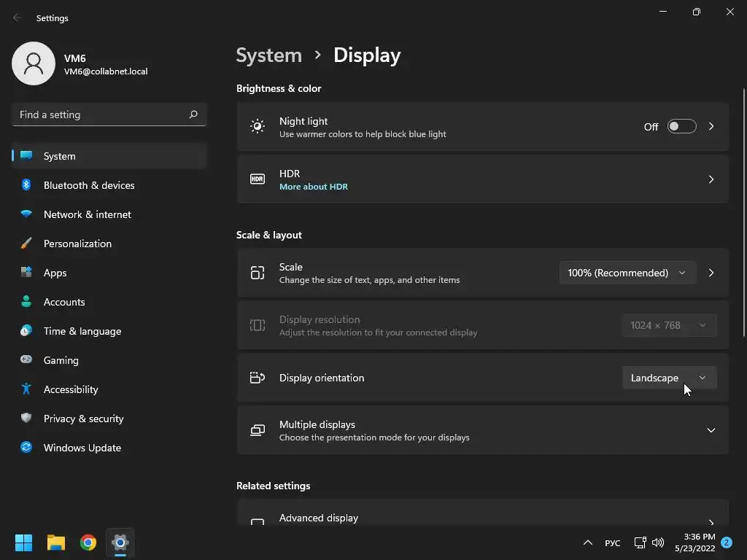747x560 pixels.
Task: Click the More about HDR link
Action: [314, 187]
